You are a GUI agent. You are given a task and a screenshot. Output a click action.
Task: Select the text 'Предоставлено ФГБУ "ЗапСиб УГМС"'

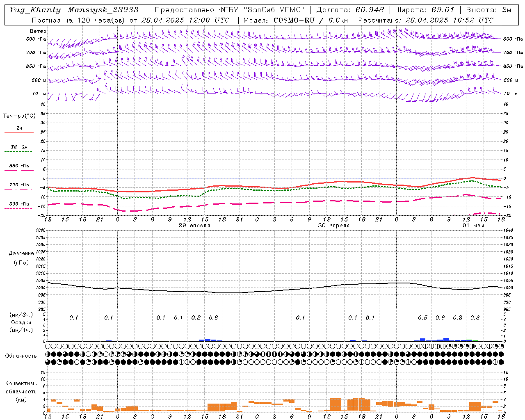[230, 10]
